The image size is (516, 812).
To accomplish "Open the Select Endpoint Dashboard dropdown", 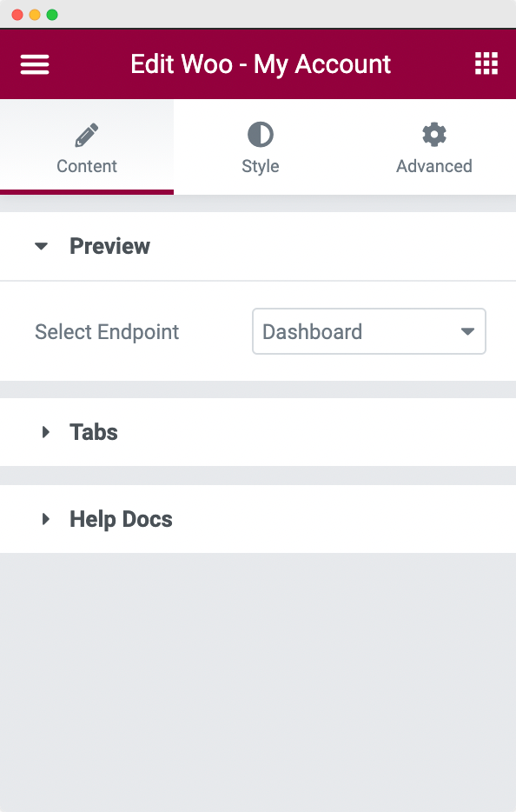I will pyautogui.click(x=369, y=331).
